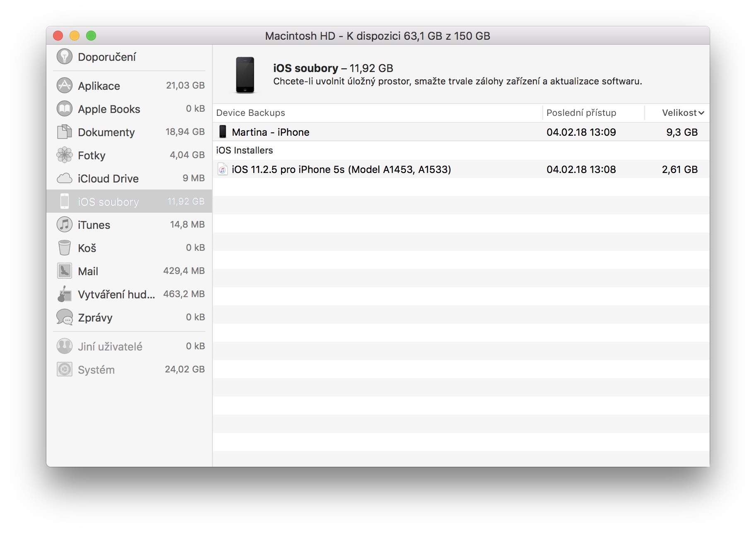Open the Mail storage category
756x533 pixels.
pos(129,271)
